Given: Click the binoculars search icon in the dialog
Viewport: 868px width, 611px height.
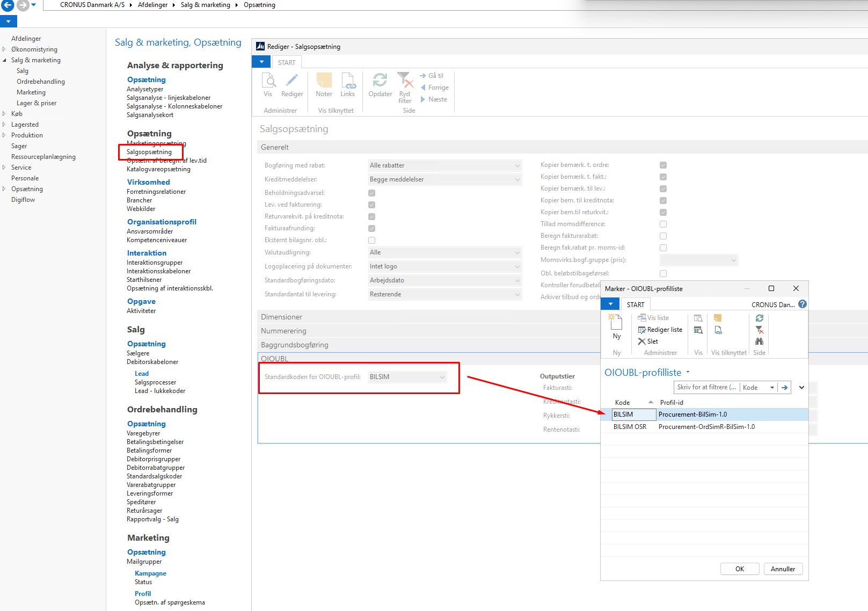Looking at the screenshot, I should pos(759,341).
